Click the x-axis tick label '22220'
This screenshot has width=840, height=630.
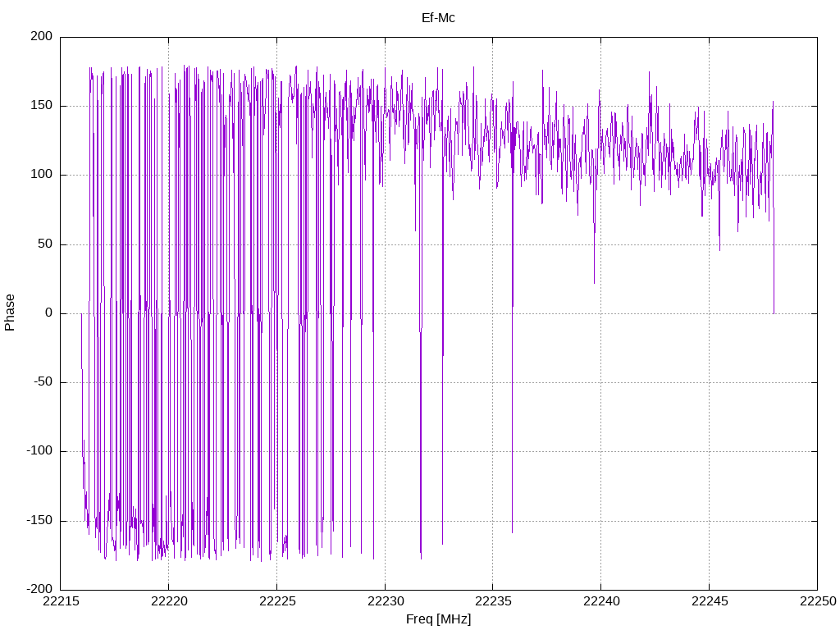point(169,601)
